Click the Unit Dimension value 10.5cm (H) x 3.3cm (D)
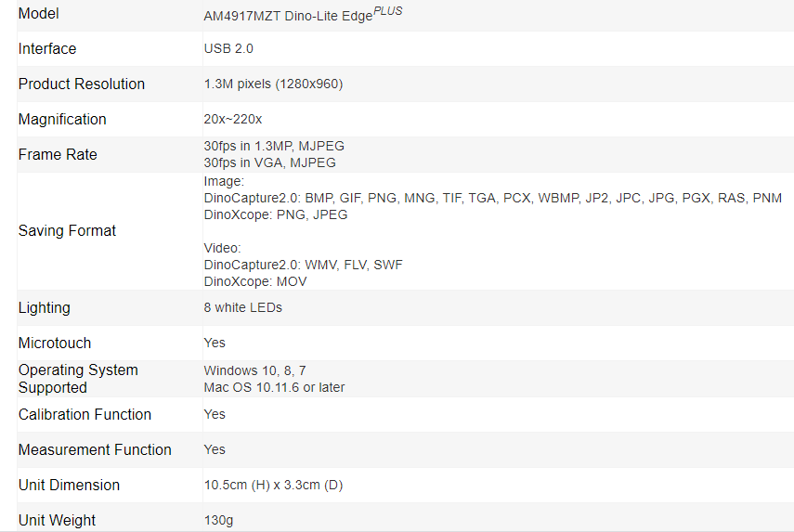 pos(273,485)
